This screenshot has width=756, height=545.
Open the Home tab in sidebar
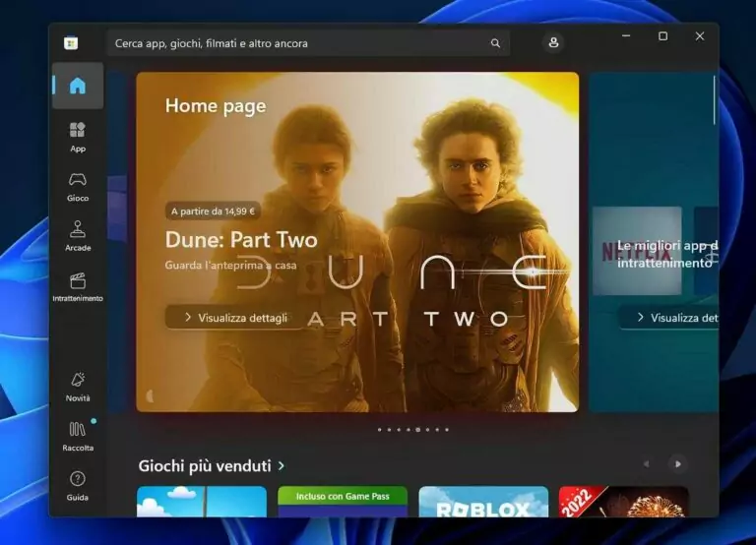coord(78,86)
